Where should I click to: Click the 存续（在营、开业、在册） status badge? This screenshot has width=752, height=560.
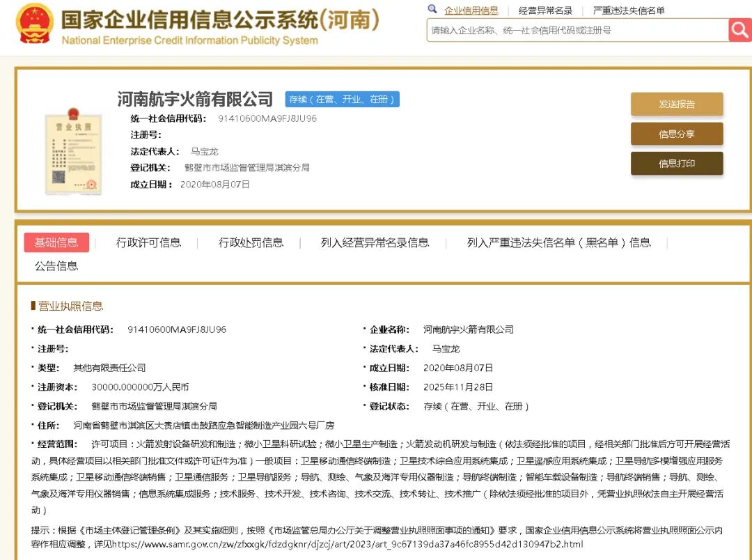pyautogui.click(x=342, y=99)
